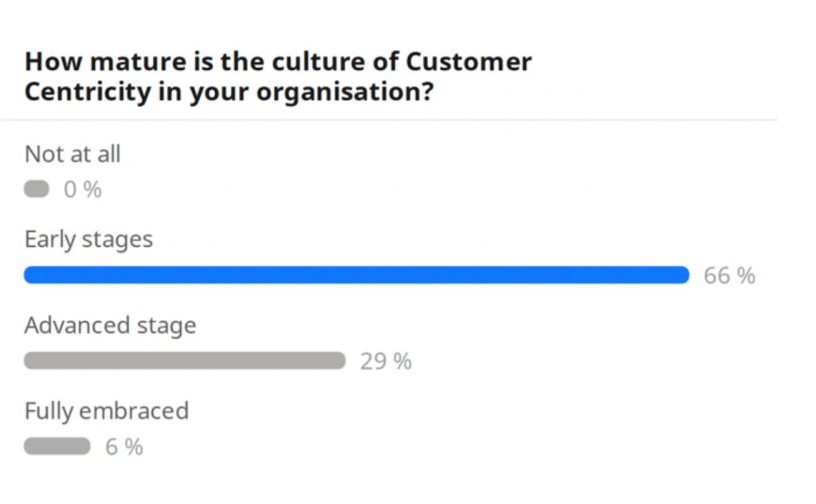Select the 'Advanced stage' option label
The width and height of the screenshot is (816, 504).
(110, 326)
